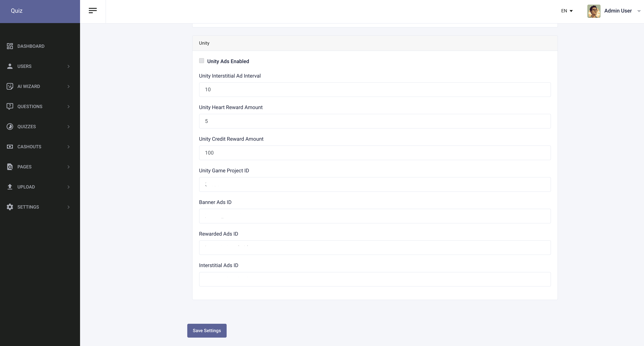Expand the Quizzes submenu chevron
Image resolution: width=644 pixels, height=346 pixels.
tap(69, 127)
